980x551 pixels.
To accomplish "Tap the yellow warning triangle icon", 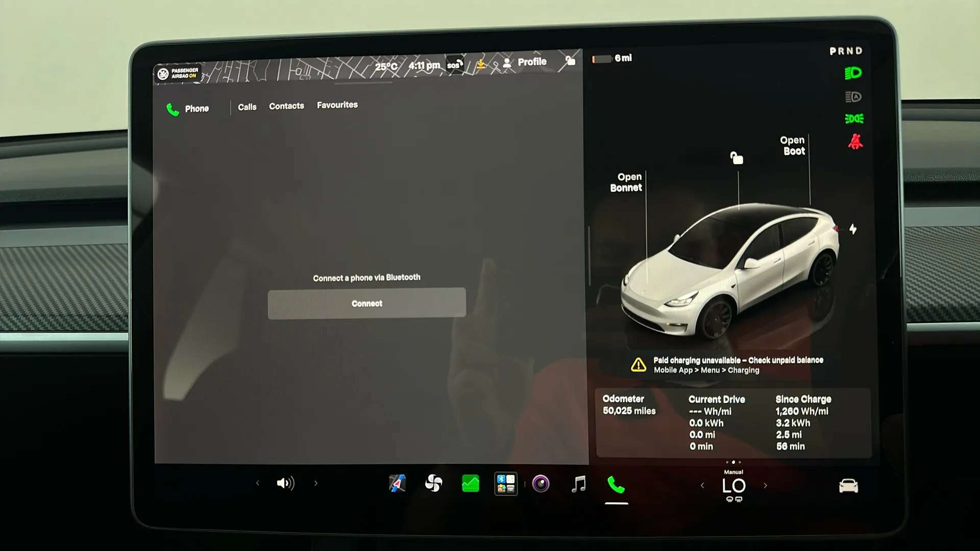I will click(x=638, y=365).
